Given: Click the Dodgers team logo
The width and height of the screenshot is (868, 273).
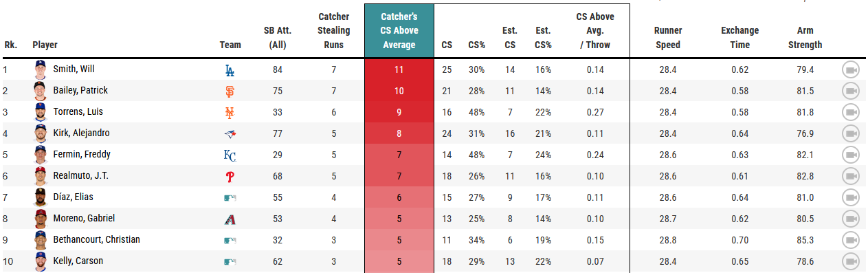Looking at the screenshot, I should [230, 70].
